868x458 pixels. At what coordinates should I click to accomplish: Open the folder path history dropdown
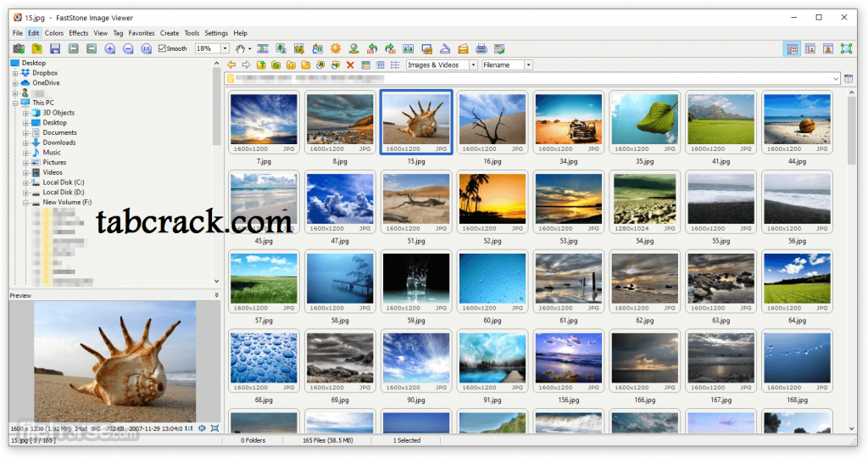click(835, 79)
